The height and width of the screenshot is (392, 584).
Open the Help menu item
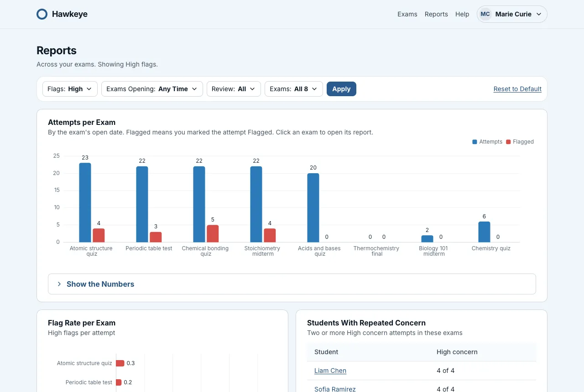point(462,14)
